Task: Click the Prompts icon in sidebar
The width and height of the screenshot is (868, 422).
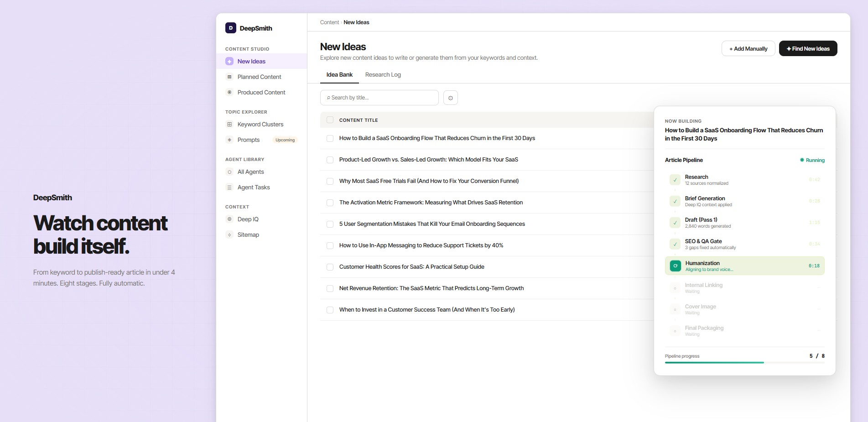Action: click(x=229, y=140)
